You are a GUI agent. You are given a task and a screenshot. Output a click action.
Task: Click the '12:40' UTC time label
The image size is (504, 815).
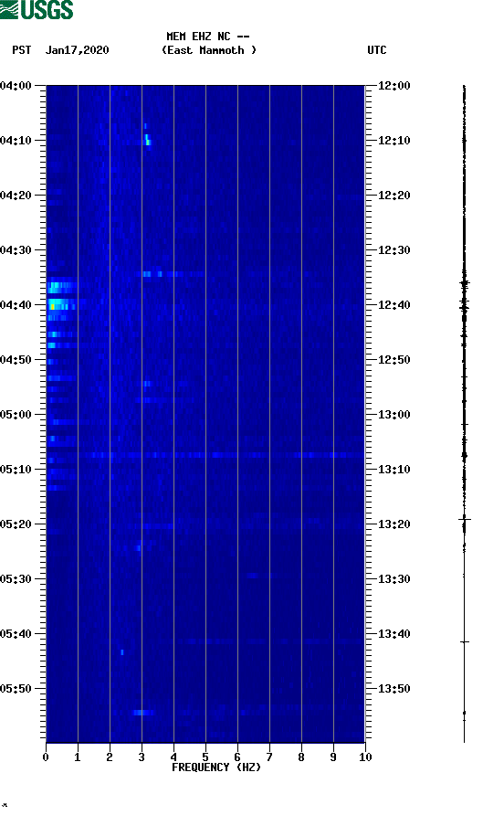[x=394, y=305]
